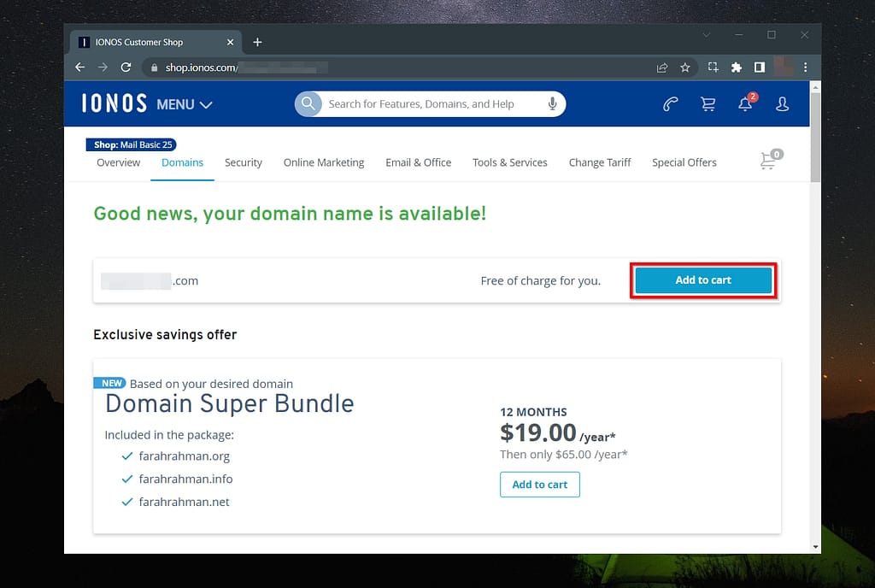Click the Domain Super Bundle title
This screenshot has height=588, width=875.
[229, 403]
